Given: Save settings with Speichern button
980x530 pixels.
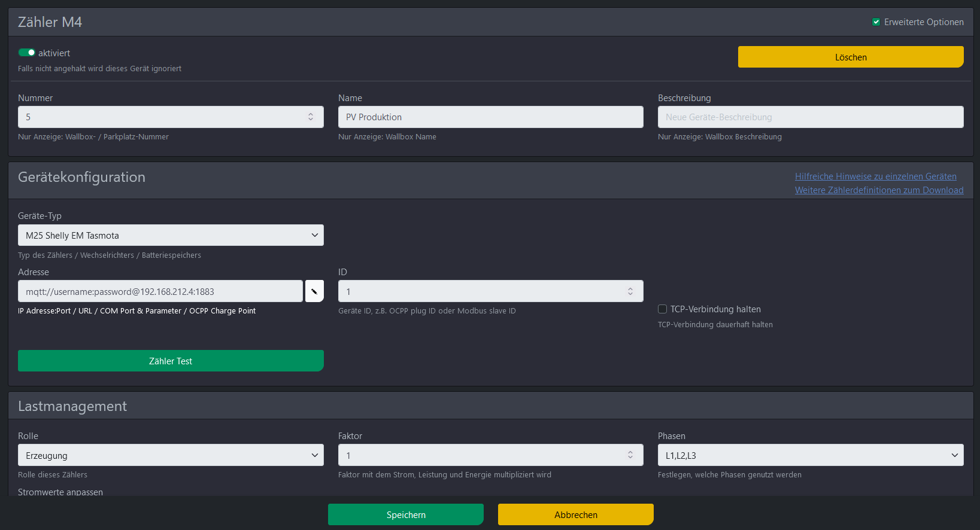Looking at the screenshot, I should [406, 514].
